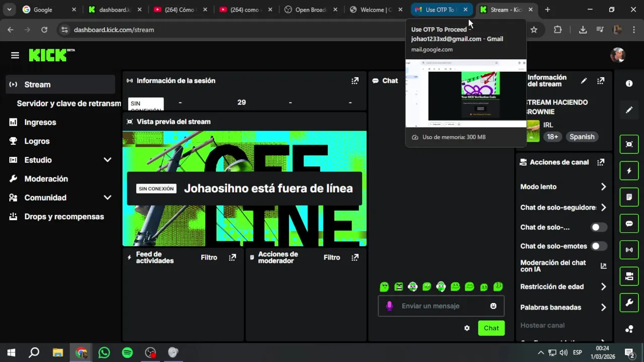Click the info icon in right sidebar
The height and width of the screenshot is (362, 644).
(629, 83)
